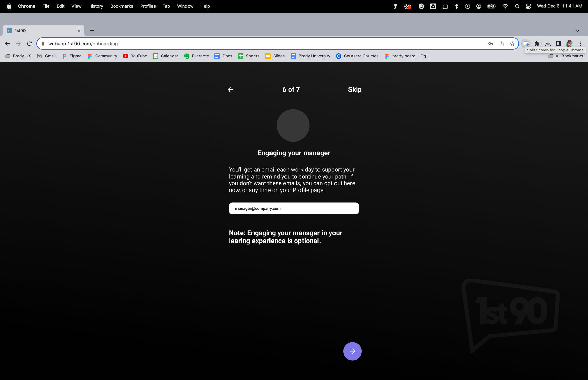The image size is (588, 380).
Task: Open the Apple menu
Action: pyautogui.click(x=9, y=6)
